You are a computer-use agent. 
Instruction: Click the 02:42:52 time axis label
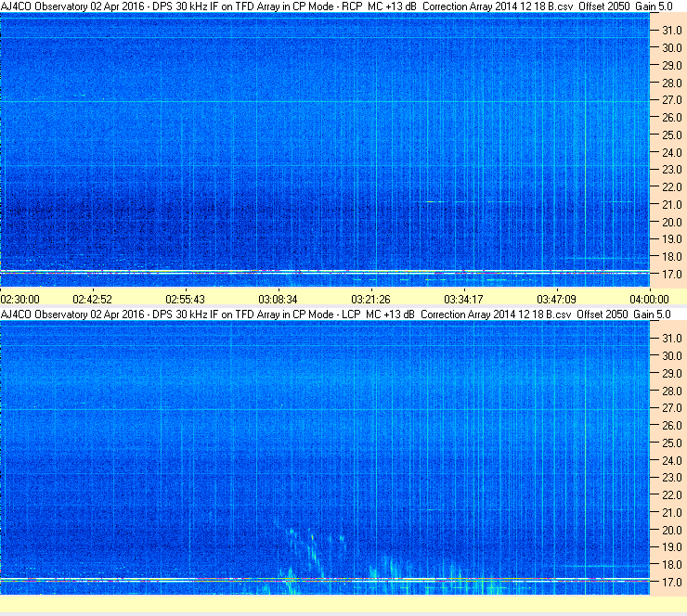92,300
